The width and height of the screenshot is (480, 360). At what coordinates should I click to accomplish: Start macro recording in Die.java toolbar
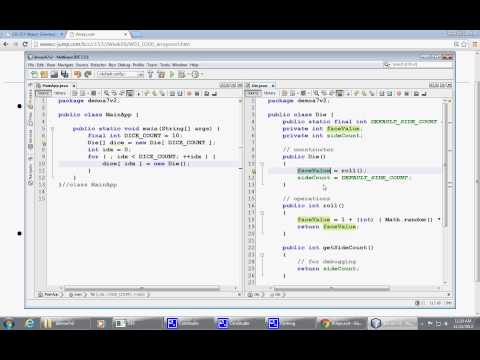click(399, 93)
